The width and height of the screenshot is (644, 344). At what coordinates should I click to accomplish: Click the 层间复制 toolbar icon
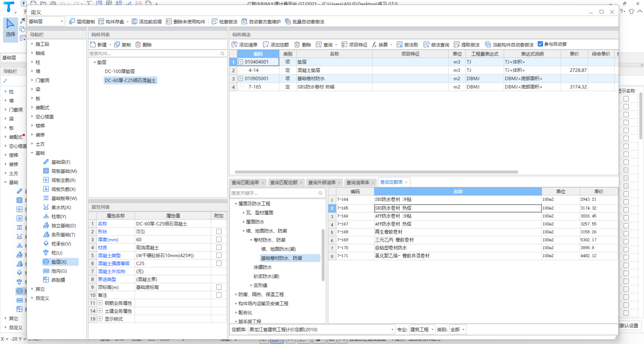72,22
